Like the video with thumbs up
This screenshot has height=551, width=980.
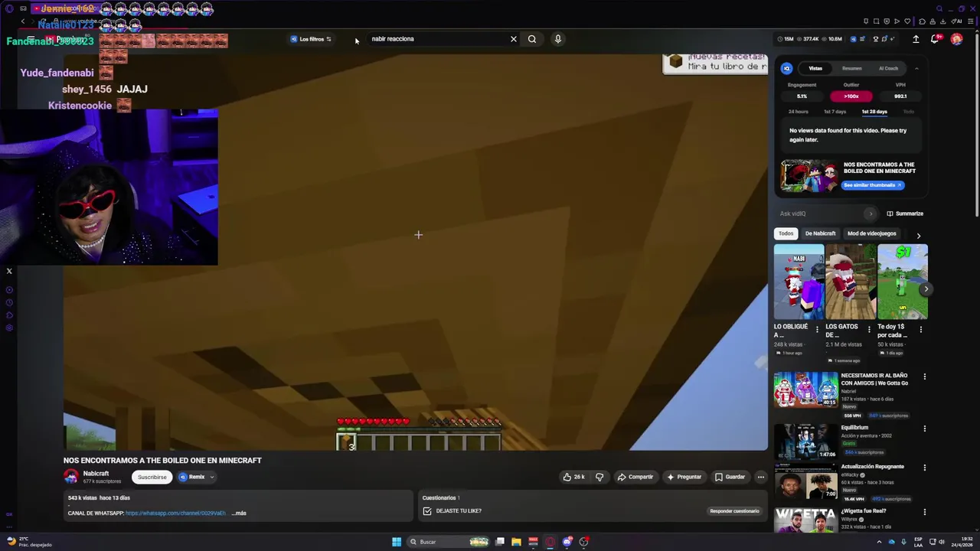(x=573, y=478)
